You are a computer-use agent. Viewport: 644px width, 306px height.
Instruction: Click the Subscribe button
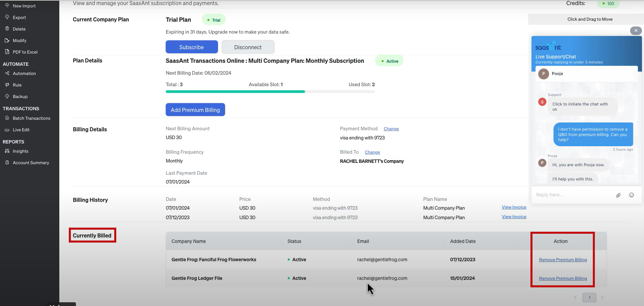pos(192,47)
